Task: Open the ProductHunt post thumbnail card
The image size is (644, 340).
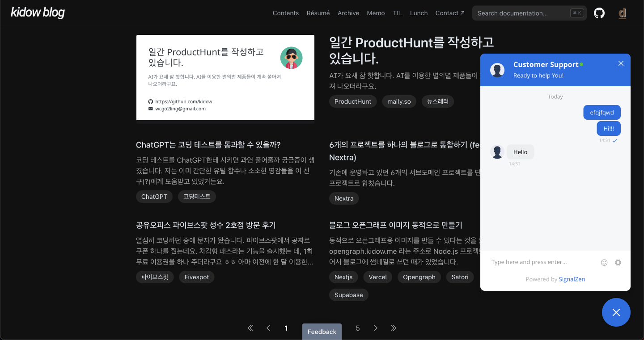Action: pyautogui.click(x=225, y=78)
